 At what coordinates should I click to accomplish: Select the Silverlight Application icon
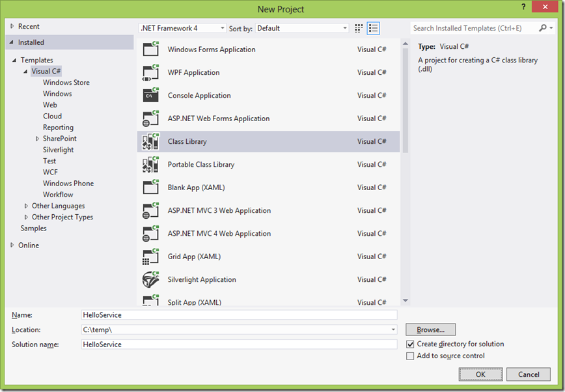click(x=150, y=279)
